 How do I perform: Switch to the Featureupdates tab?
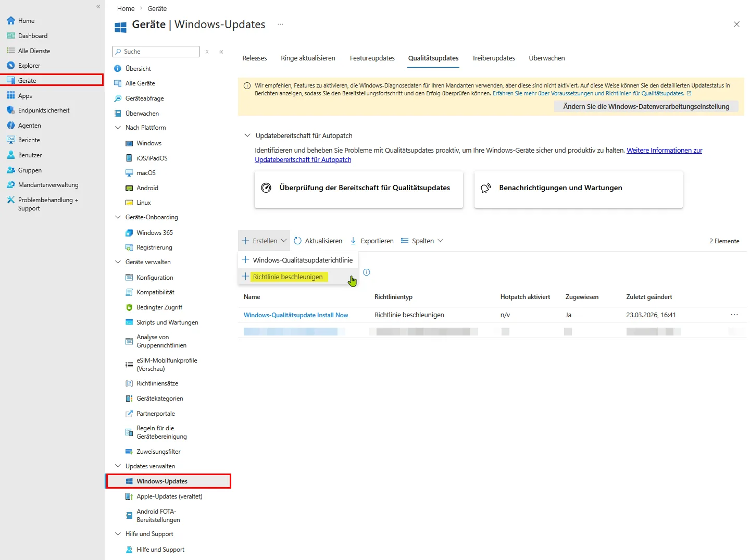[x=372, y=58]
